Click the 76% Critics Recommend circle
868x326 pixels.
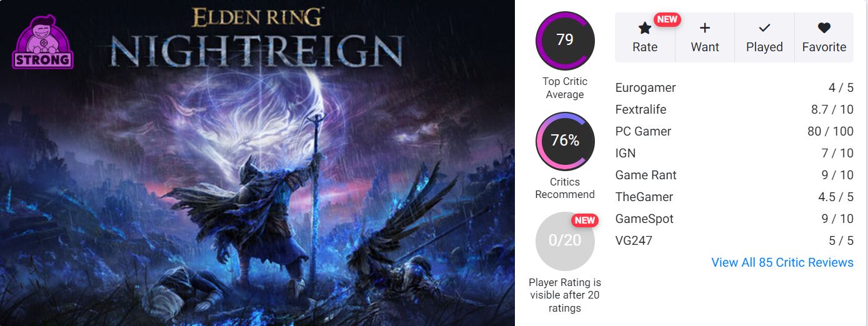pos(565,141)
